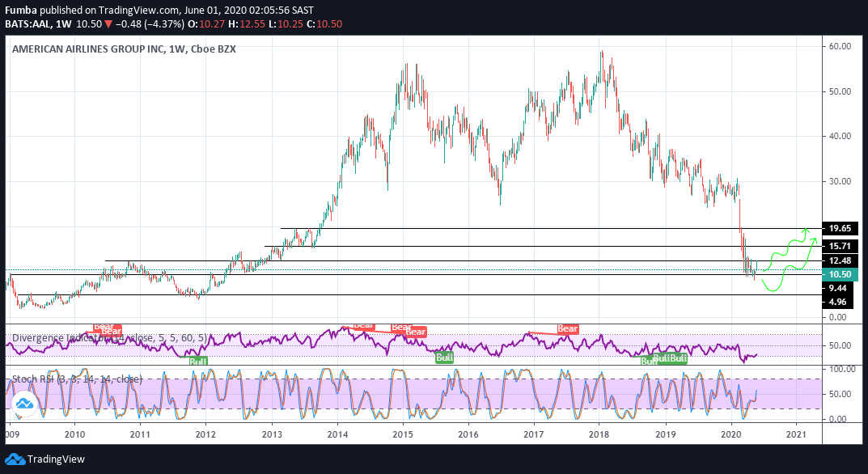Image resolution: width=868 pixels, height=474 pixels.
Task: Click the L:10.25 low value
Action: click(x=286, y=23)
